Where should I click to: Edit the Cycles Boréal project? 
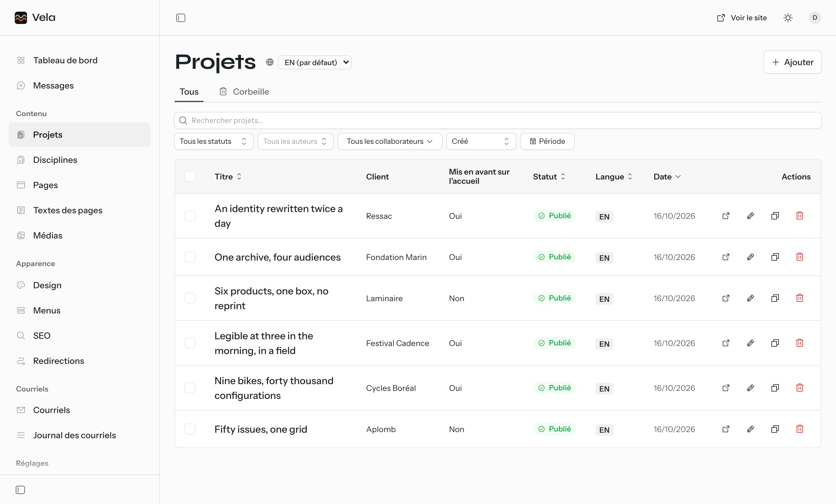coord(751,388)
